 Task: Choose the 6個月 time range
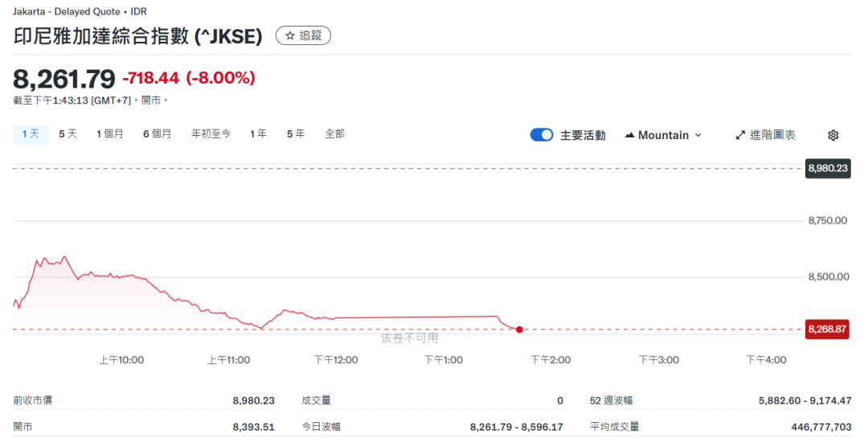(x=158, y=134)
